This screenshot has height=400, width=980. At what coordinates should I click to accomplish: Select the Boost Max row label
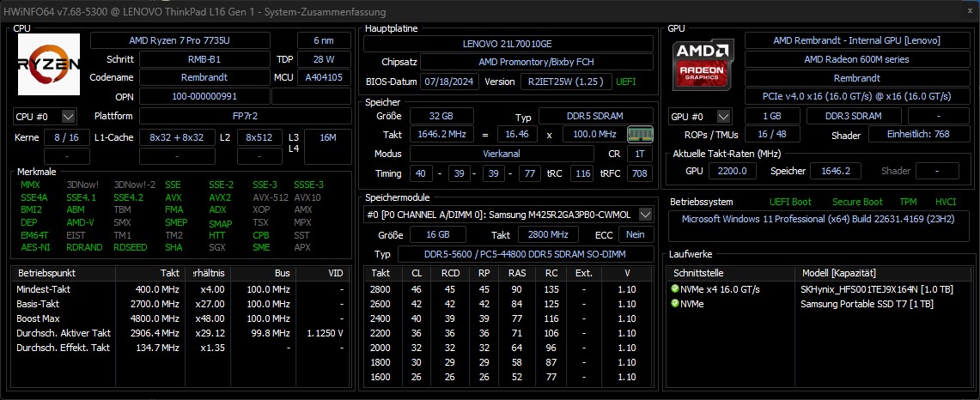(x=39, y=318)
